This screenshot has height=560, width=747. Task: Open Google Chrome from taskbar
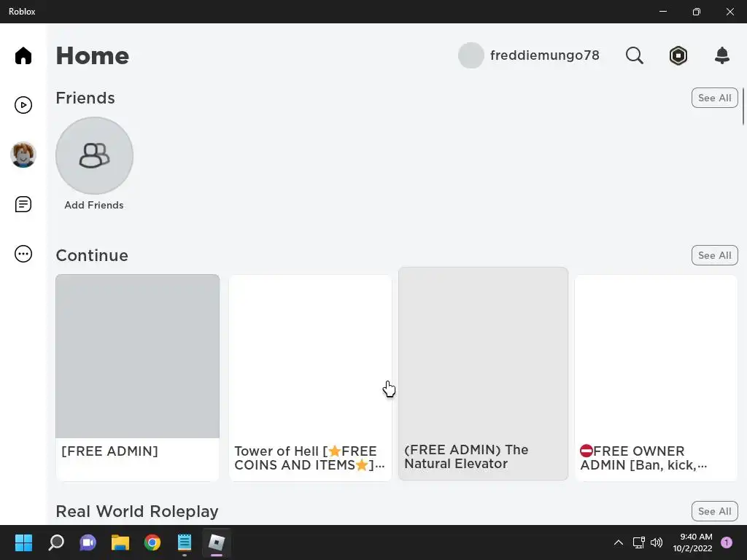click(152, 542)
